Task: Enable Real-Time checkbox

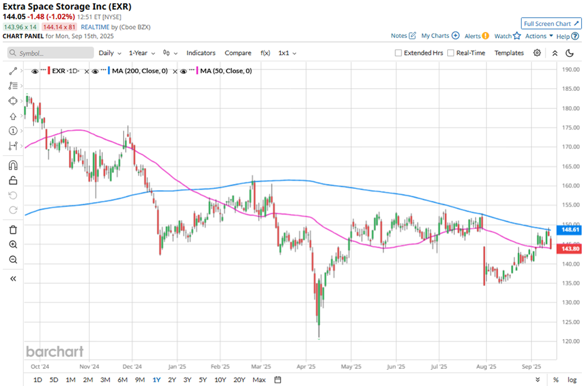Action: click(x=451, y=53)
